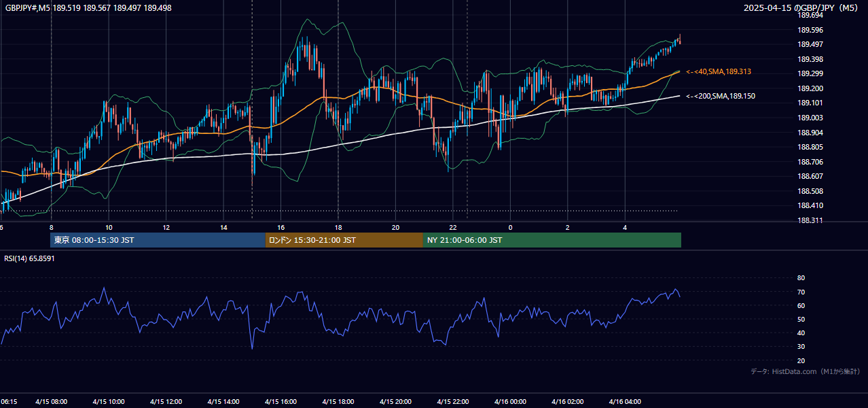This screenshot has width=868, height=408.
Task: Click the 4/16 00:00 bottom time label
Action: coord(510,402)
